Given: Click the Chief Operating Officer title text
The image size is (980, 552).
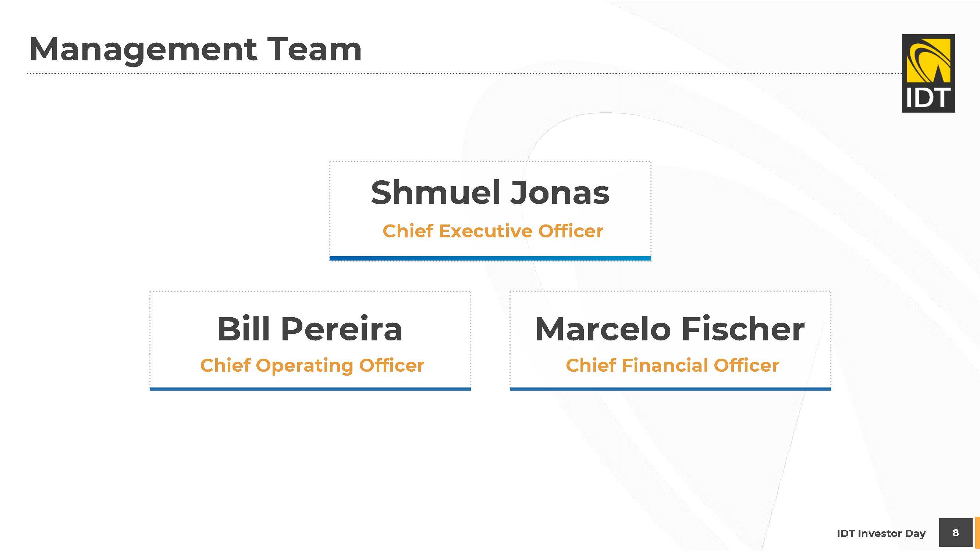Looking at the screenshot, I should pyautogui.click(x=312, y=365).
